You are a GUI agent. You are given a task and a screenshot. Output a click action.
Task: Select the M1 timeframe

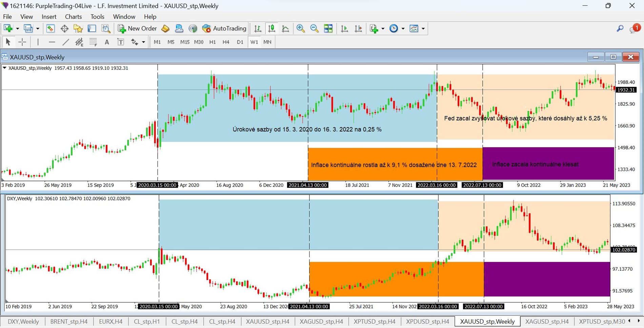(x=157, y=42)
